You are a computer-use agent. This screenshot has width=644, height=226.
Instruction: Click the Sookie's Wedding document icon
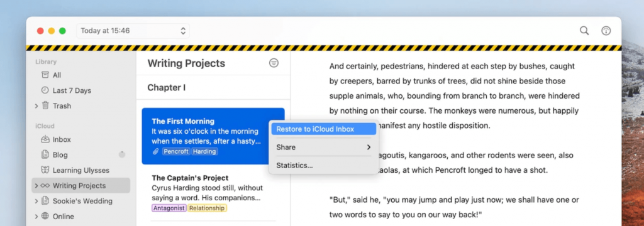pos(45,201)
